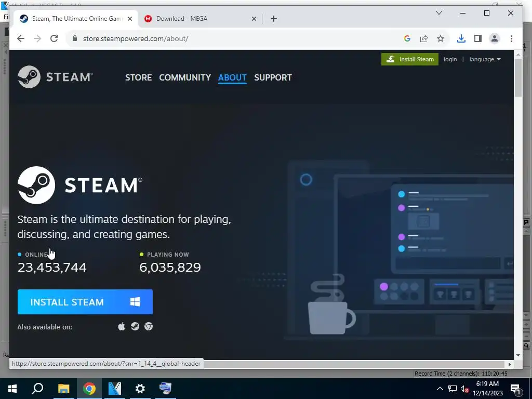Go back using browser back arrow
The image size is (532, 399).
click(21, 38)
